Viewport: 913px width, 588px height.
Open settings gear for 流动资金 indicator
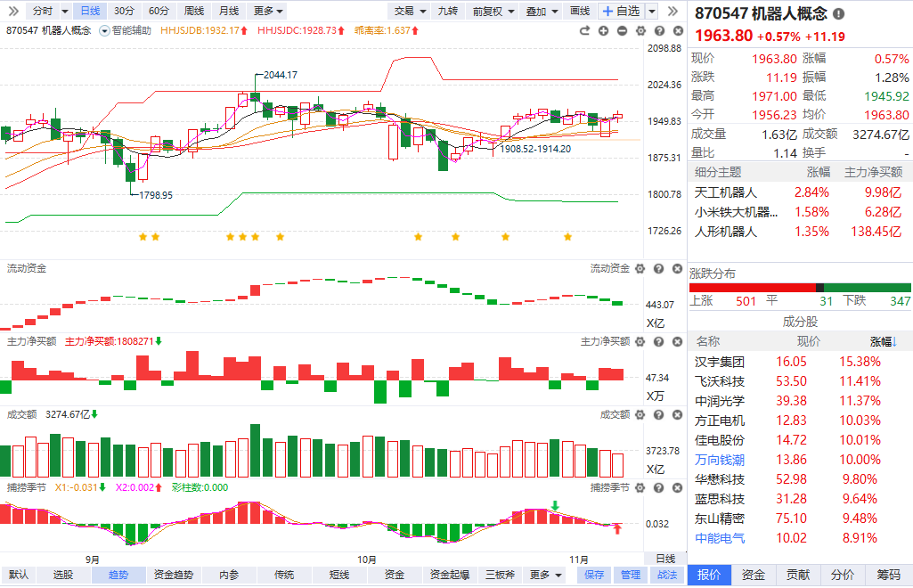640,268
